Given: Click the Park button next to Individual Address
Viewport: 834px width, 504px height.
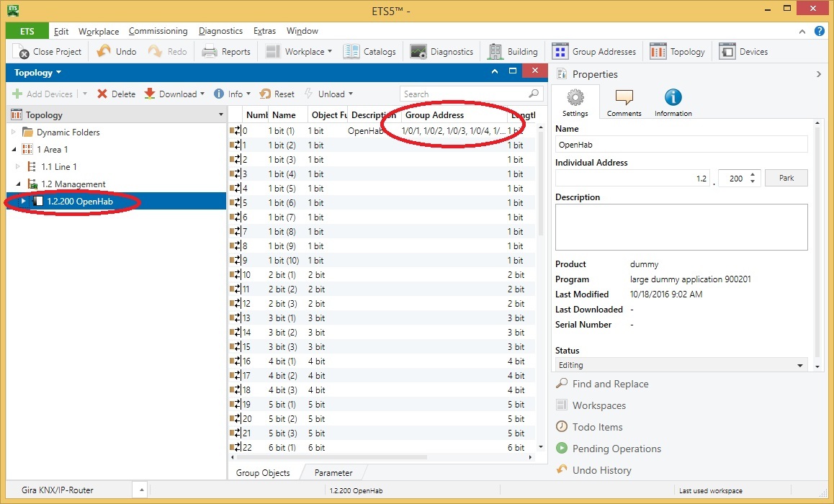Looking at the screenshot, I should click(x=786, y=177).
